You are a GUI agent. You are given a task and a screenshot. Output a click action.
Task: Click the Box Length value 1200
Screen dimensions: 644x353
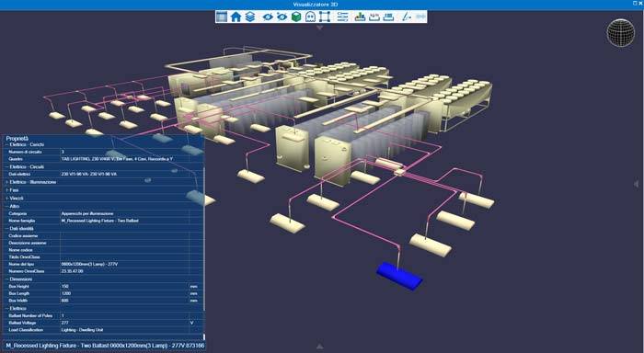pyautogui.click(x=66, y=294)
